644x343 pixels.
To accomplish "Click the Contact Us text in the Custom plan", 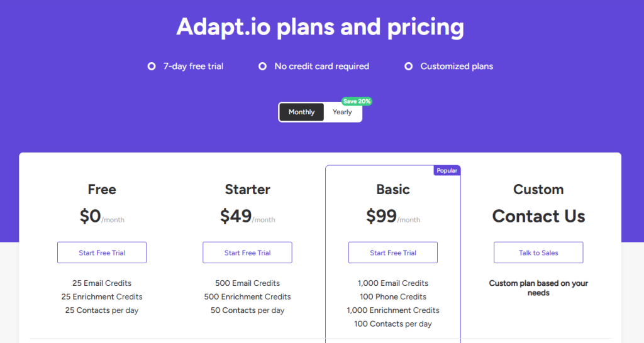I will pyautogui.click(x=538, y=216).
